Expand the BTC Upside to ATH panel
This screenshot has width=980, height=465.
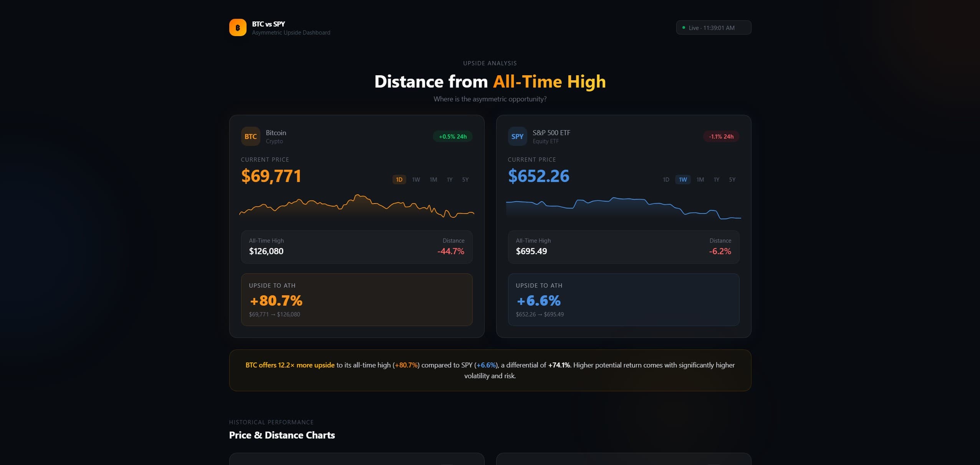[x=356, y=300]
